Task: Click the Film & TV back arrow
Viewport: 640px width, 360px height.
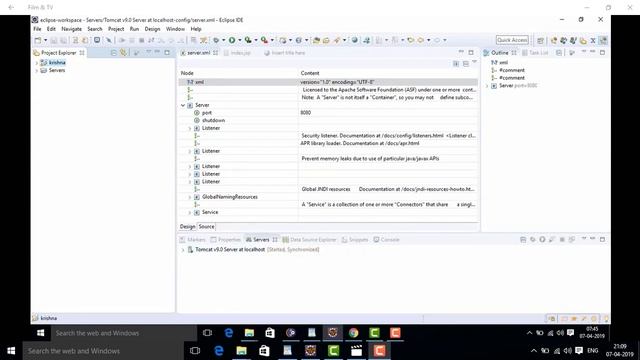Action: [11, 7]
